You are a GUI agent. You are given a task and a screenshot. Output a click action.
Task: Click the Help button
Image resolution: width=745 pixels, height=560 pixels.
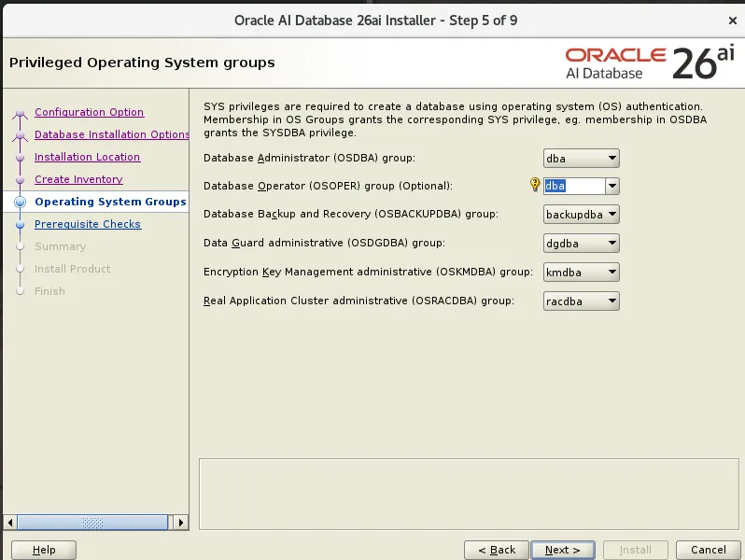coord(44,550)
